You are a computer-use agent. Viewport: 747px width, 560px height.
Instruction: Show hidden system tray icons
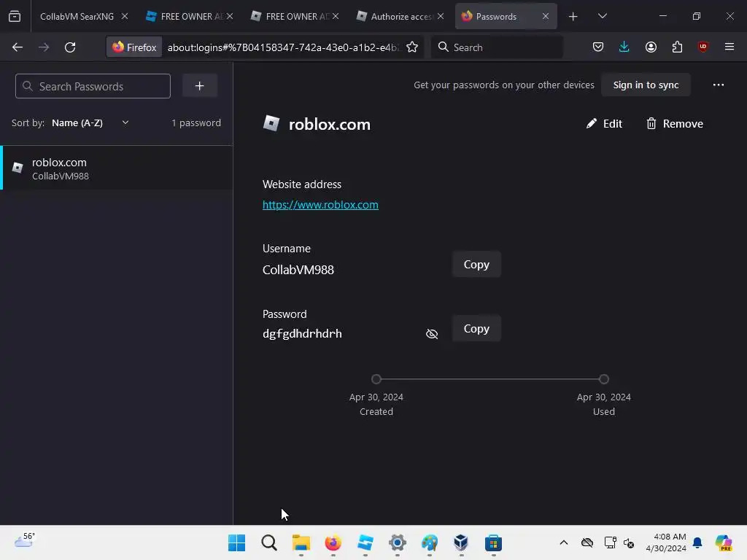tap(564, 542)
